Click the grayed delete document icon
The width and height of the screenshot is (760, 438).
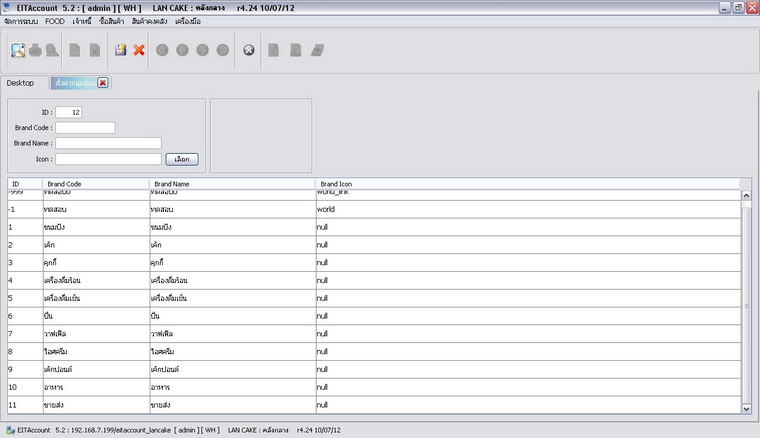(95, 50)
